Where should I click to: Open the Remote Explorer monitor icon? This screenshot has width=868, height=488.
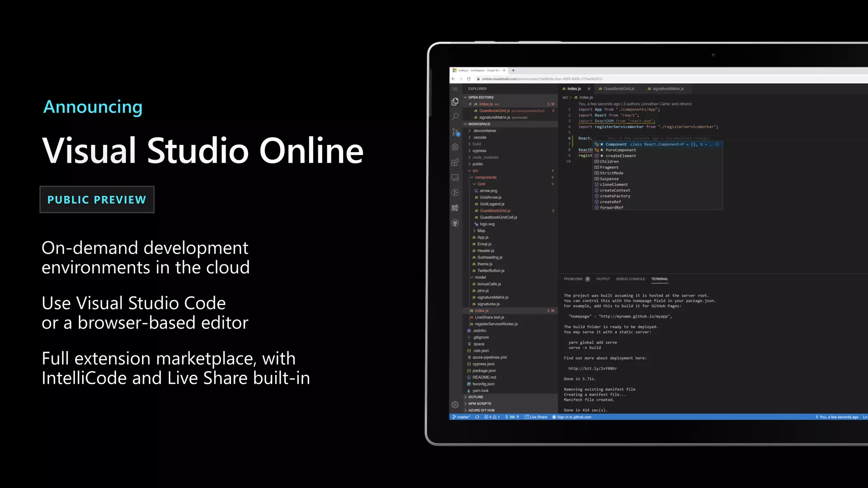(x=455, y=177)
